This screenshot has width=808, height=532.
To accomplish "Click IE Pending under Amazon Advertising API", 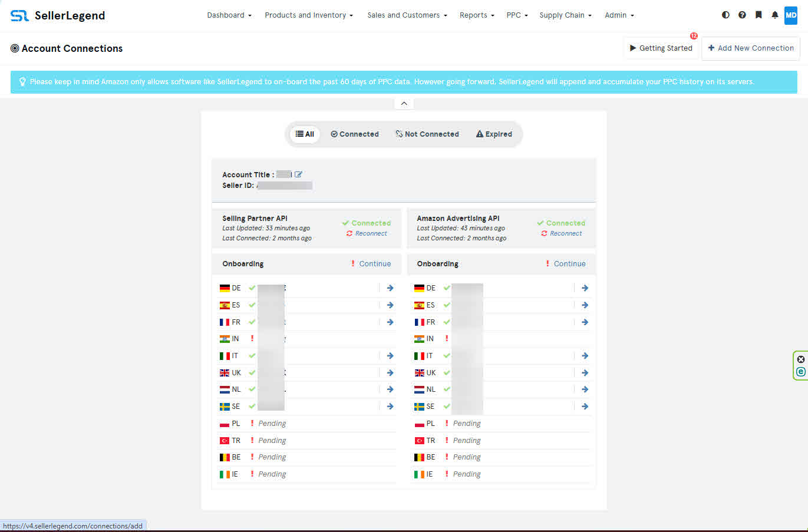I will [467, 474].
